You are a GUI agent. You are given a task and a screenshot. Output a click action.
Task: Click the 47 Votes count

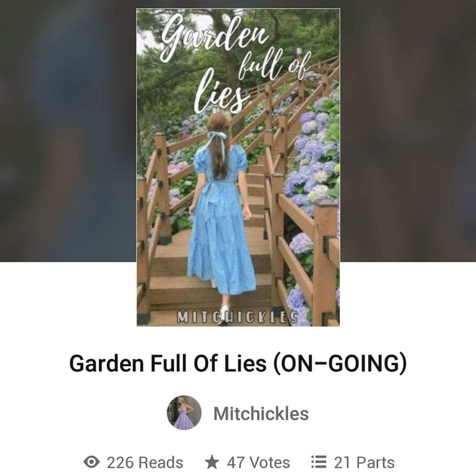(x=258, y=462)
